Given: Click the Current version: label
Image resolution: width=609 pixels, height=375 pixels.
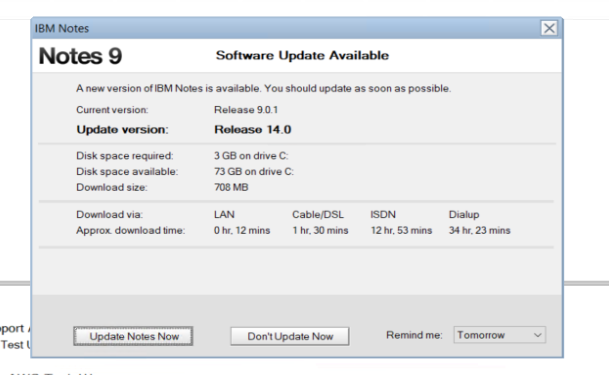Looking at the screenshot, I should point(112,110).
